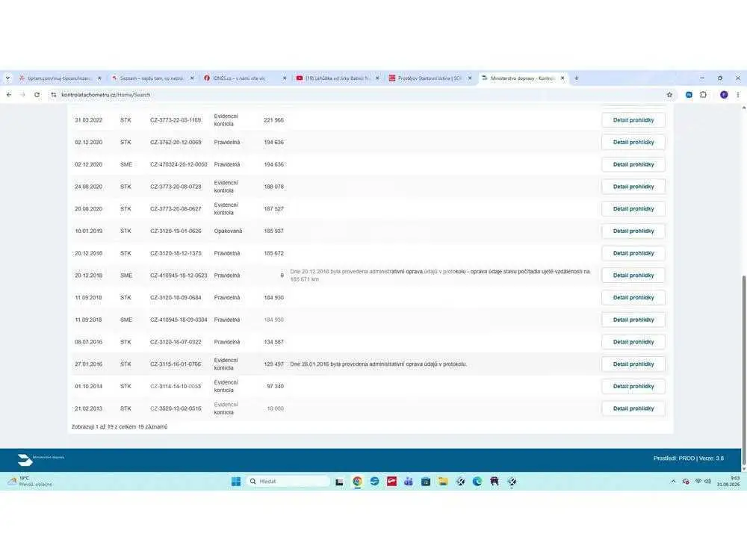The height and width of the screenshot is (560, 747).
Task: Expand the tab search dropdown arrow
Action: (x=7, y=78)
